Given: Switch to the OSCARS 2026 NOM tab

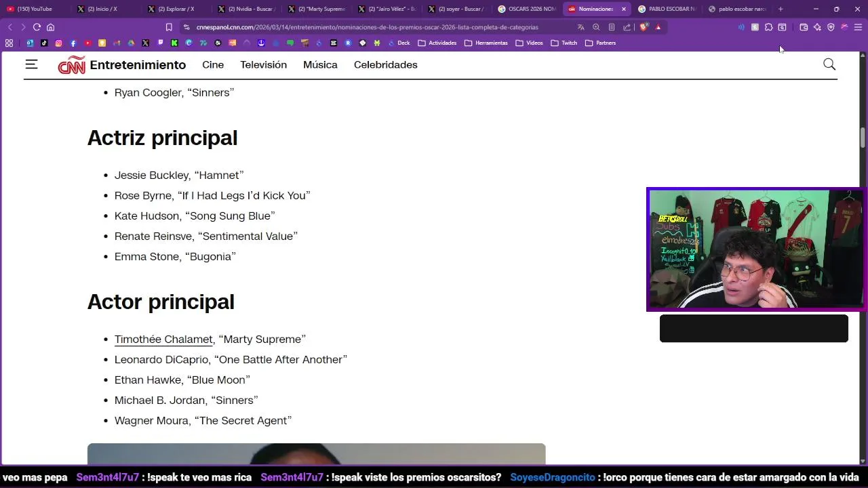Looking at the screenshot, I should pyautogui.click(x=527, y=9).
